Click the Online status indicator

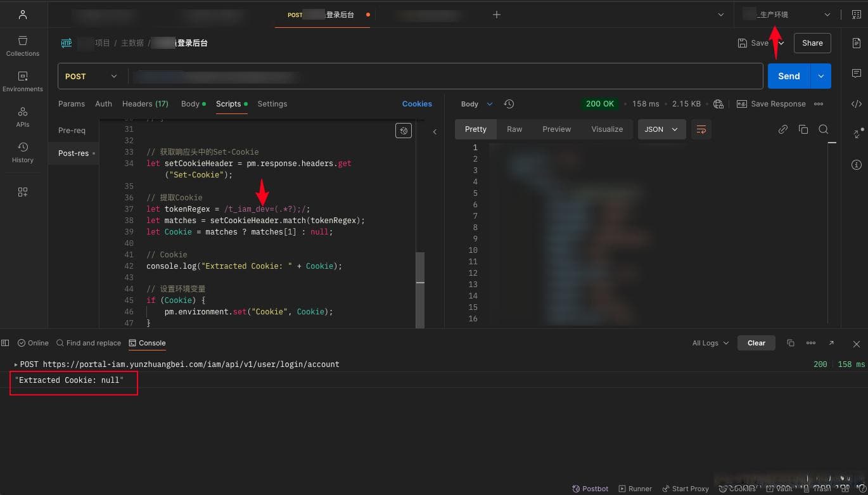point(33,343)
